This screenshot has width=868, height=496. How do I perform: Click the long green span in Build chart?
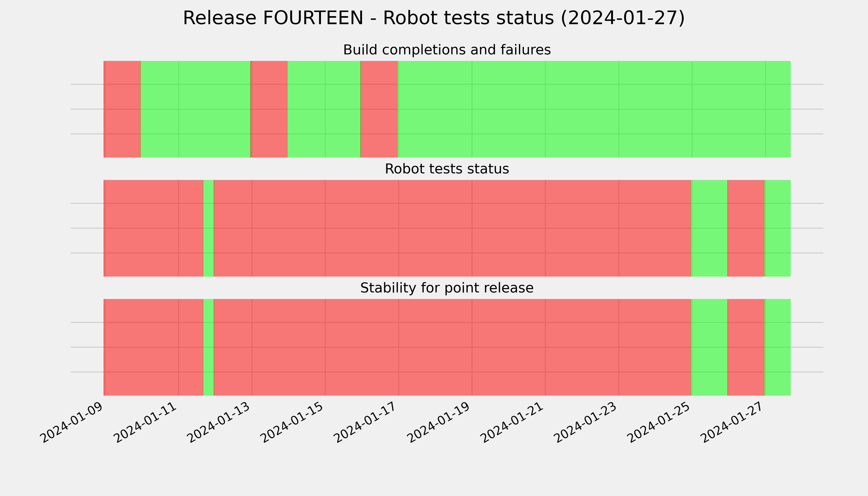point(594,109)
